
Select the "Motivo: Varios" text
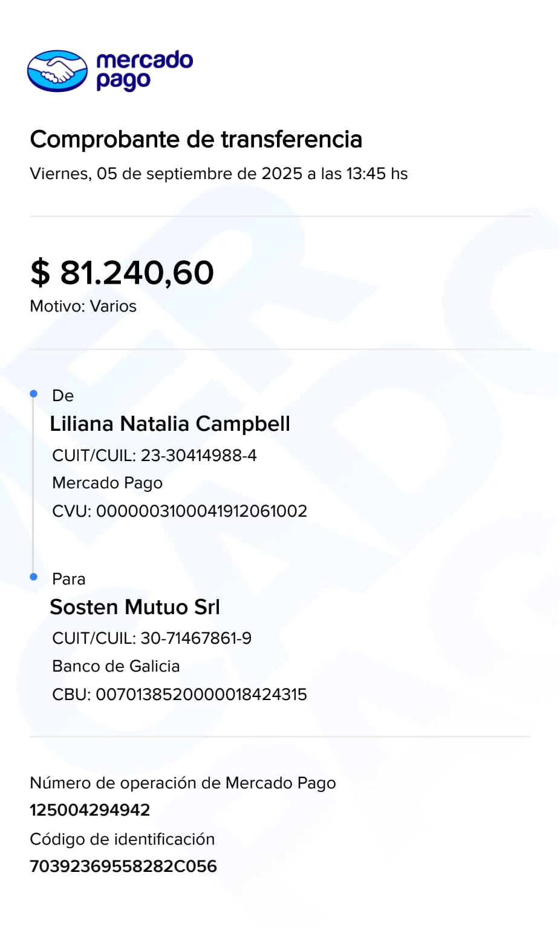(83, 306)
